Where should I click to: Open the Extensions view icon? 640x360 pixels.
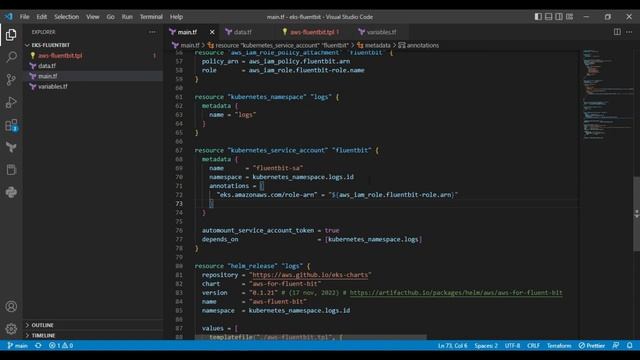coord(11,125)
